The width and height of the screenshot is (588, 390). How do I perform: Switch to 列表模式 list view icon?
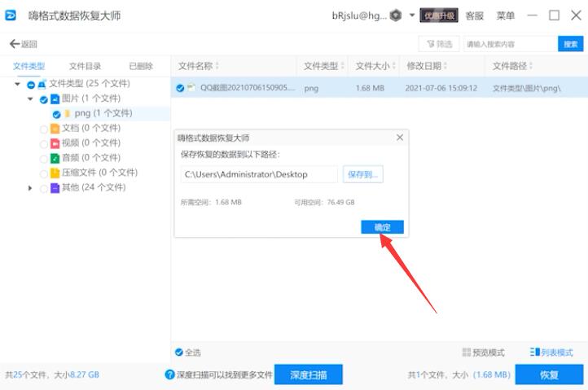tap(534, 352)
